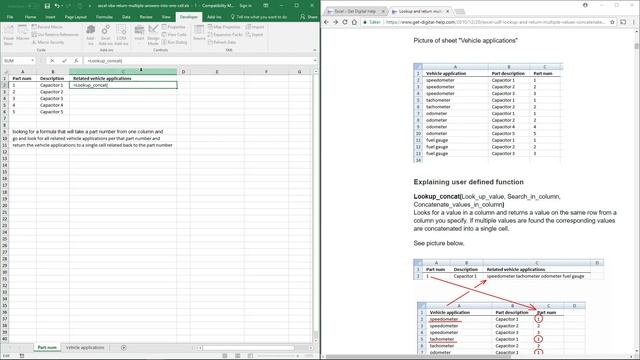Switch to the Add-ins tab
The width and height of the screenshot is (640, 360).
tap(214, 17)
